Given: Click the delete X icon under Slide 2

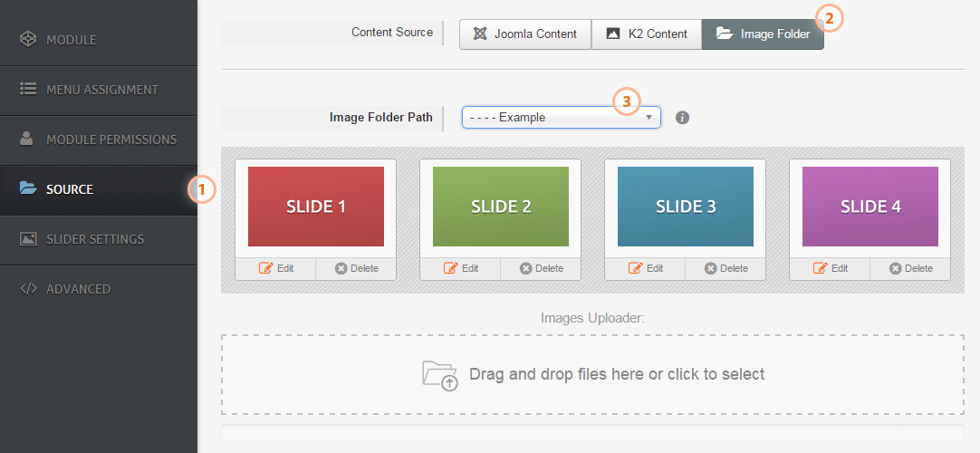Looking at the screenshot, I should click(525, 268).
